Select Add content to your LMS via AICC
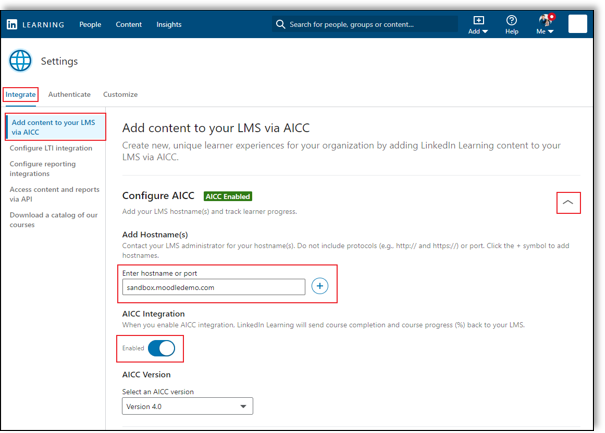This screenshot has width=605, height=433. point(55,127)
